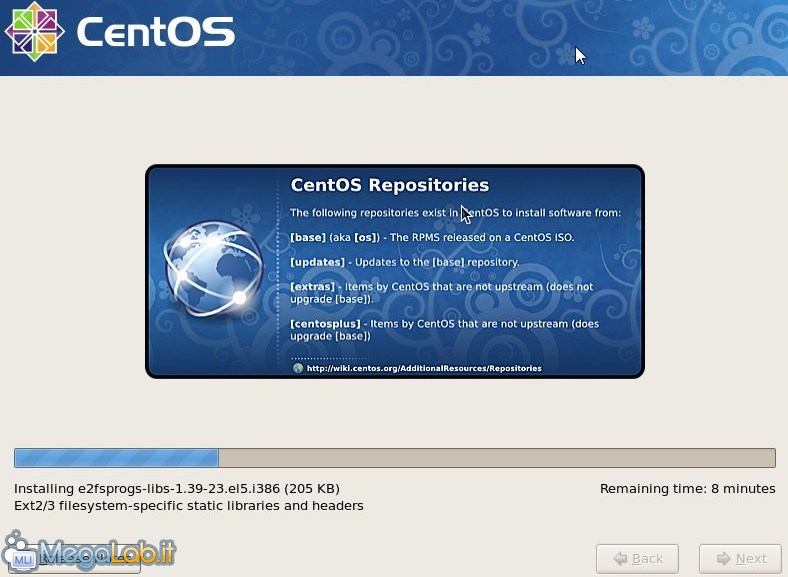Select the "[updates]" repository description line
Viewport: 788px width, 577px height.
405,262
